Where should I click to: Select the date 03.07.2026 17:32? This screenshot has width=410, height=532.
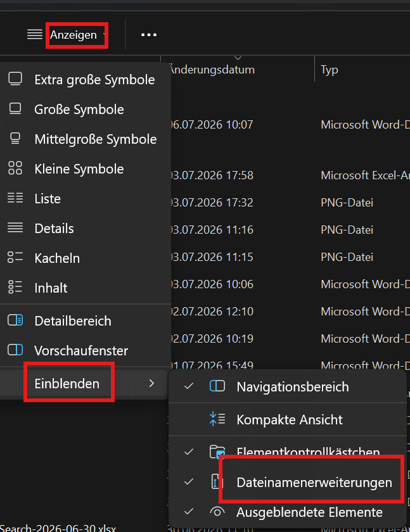pyautogui.click(x=212, y=203)
